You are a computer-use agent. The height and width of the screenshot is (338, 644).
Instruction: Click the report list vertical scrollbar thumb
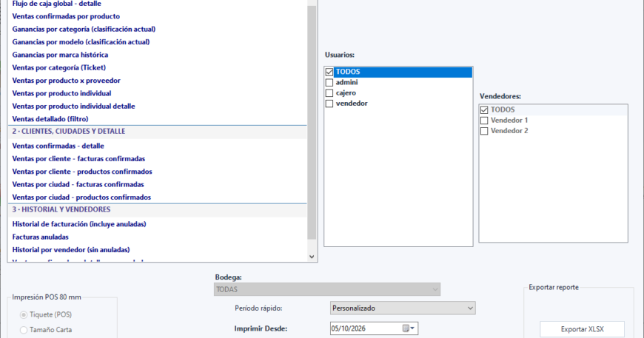coord(312,123)
